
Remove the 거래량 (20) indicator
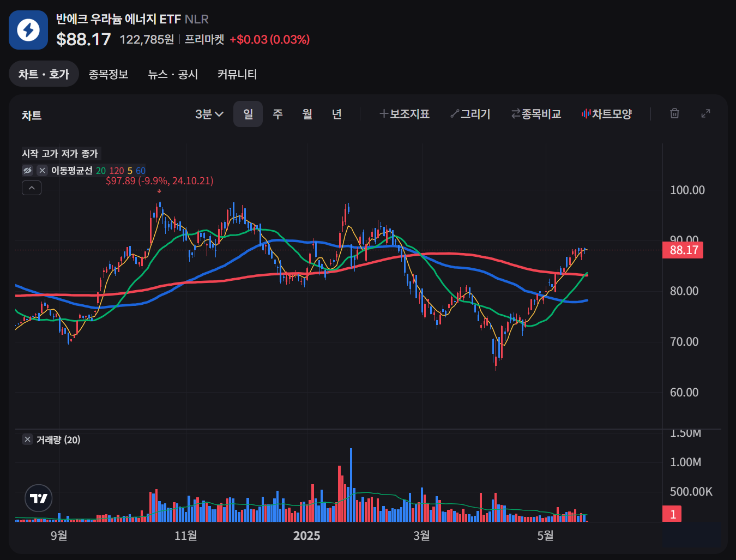(x=28, y=439)
